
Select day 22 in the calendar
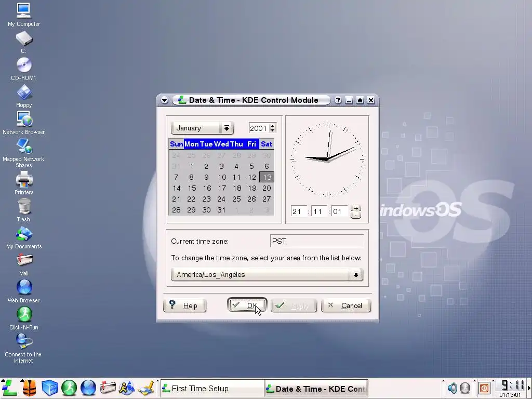pyautogui.click(x=191, y=199)
